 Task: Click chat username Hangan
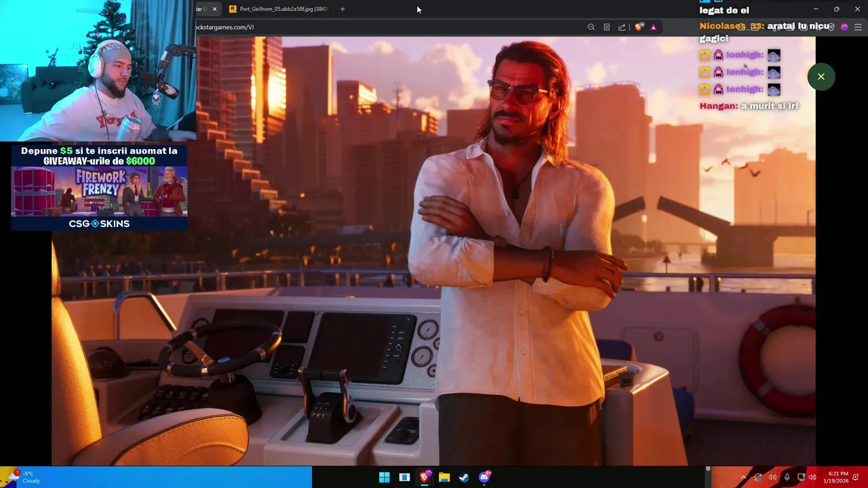pyautogui.click(x=718, y=106)
